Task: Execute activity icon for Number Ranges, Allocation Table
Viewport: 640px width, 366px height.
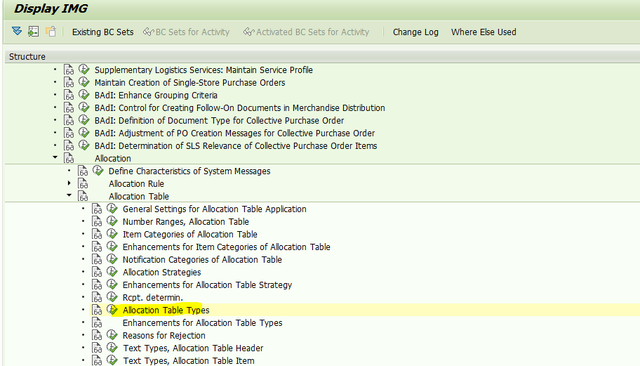Action: tap(112, 221)
